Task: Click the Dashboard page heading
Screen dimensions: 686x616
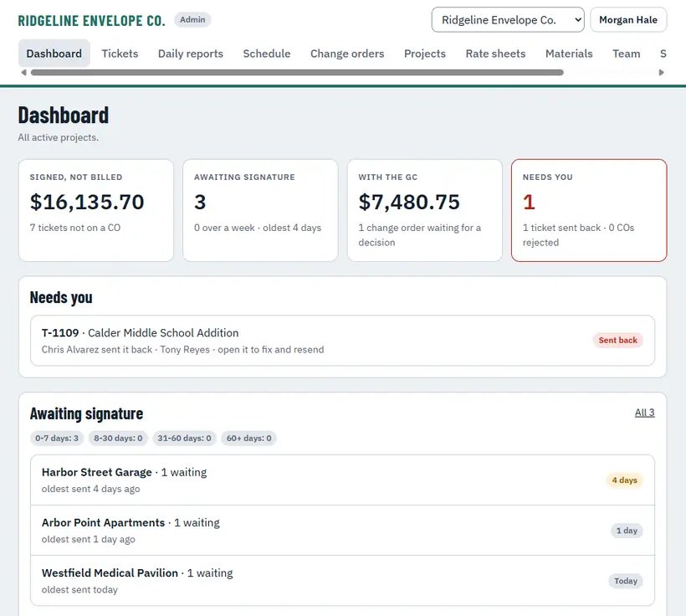Action: pos(64,116)
